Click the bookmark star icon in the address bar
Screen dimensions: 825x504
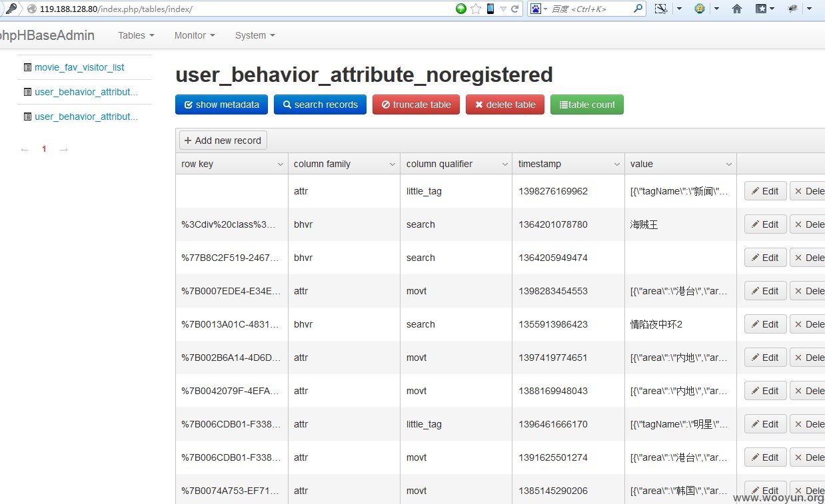tap(474, 9)
